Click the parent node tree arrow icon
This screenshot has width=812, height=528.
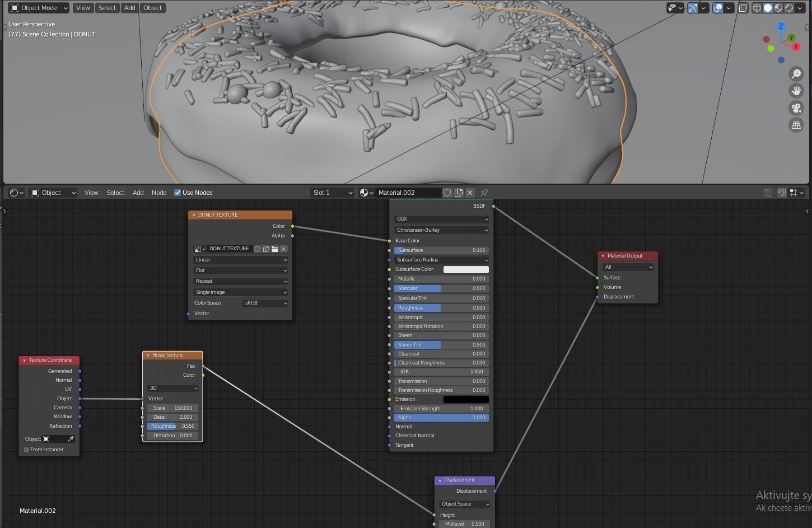tap(767, 193)
